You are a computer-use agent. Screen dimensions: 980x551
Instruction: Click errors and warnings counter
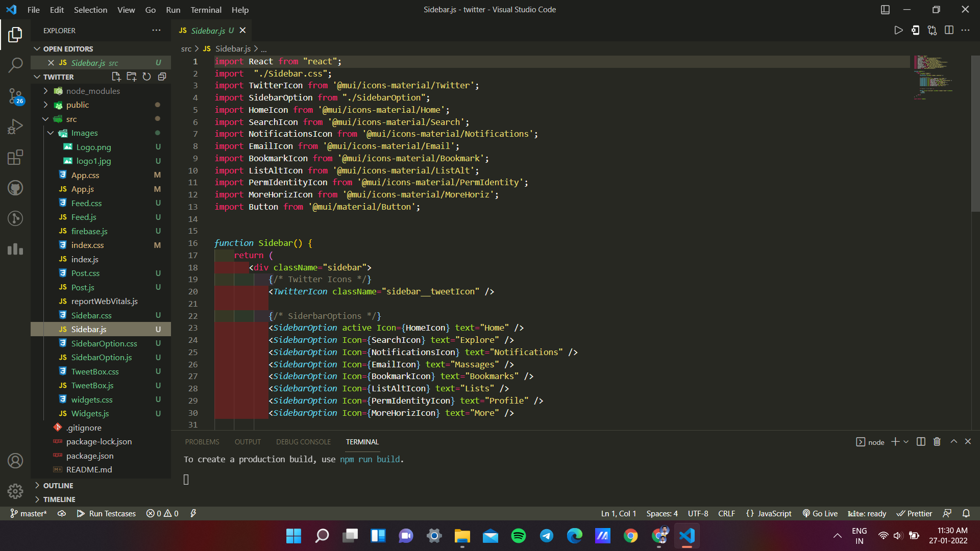[162, 513]
